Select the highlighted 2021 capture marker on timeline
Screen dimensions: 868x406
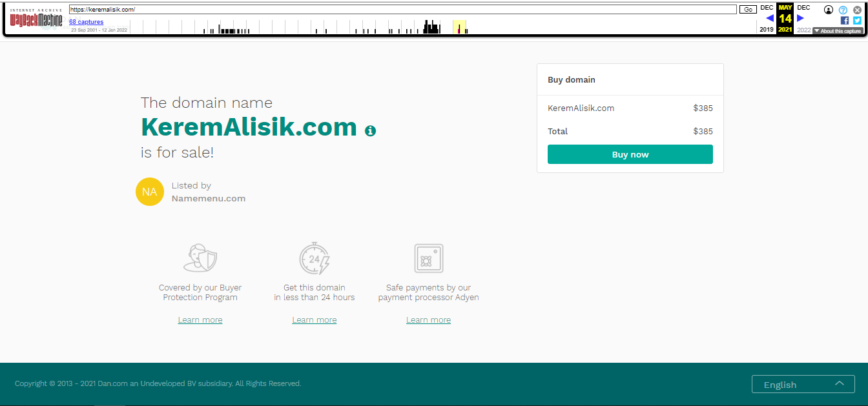(459, 28)
